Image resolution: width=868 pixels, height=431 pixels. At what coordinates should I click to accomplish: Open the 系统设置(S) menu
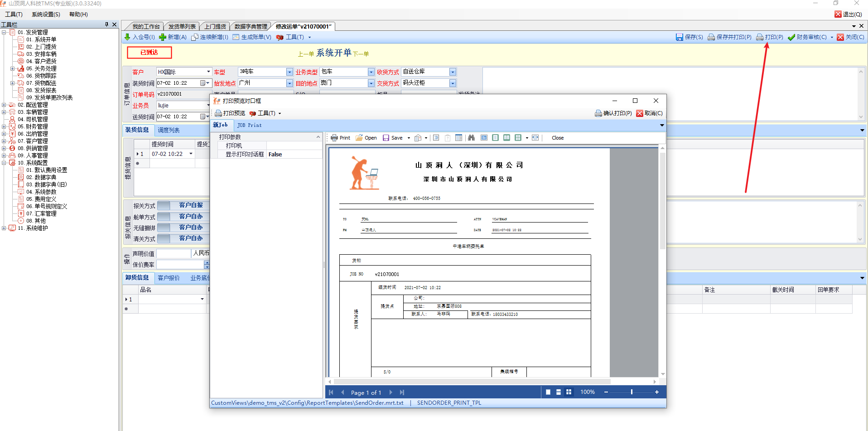pos(46,15)
